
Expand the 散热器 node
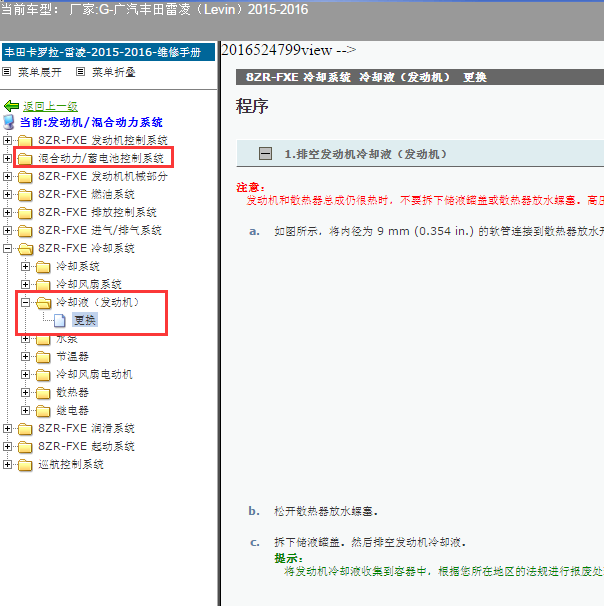tap(26, 393)
